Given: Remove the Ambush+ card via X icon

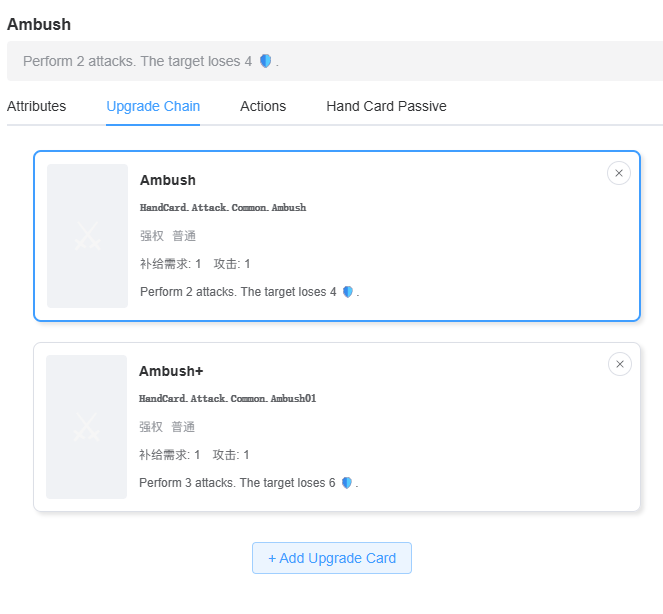Looking at the screenshot, I should (x=619, y=364).
